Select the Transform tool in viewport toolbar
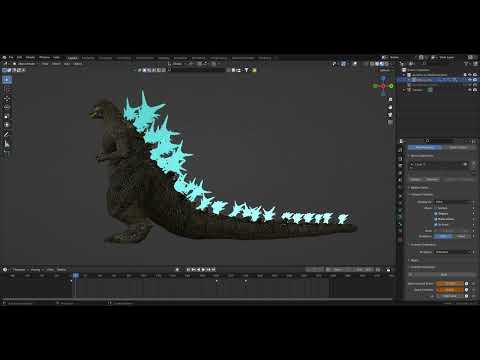Image resolution: width=480 pixels, height=360 pixels. (x=7, y=125)
